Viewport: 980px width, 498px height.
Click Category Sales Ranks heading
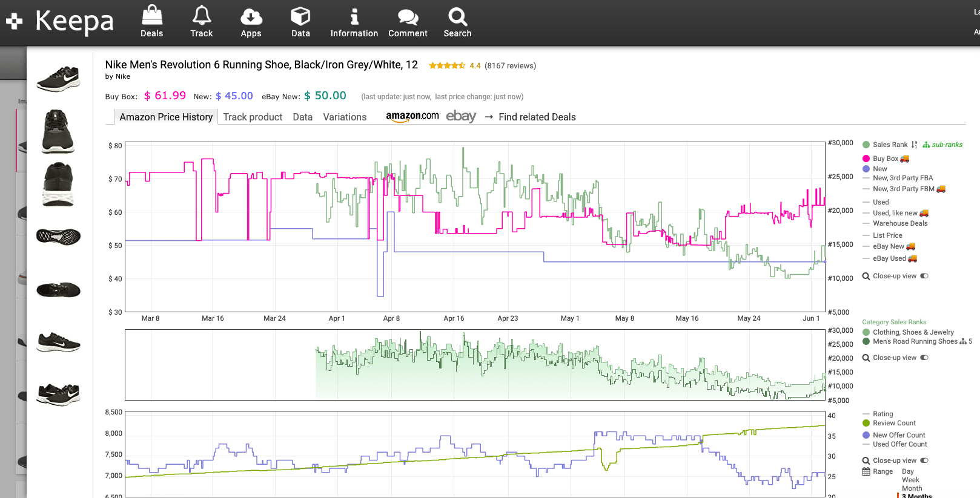click(894, 322)
